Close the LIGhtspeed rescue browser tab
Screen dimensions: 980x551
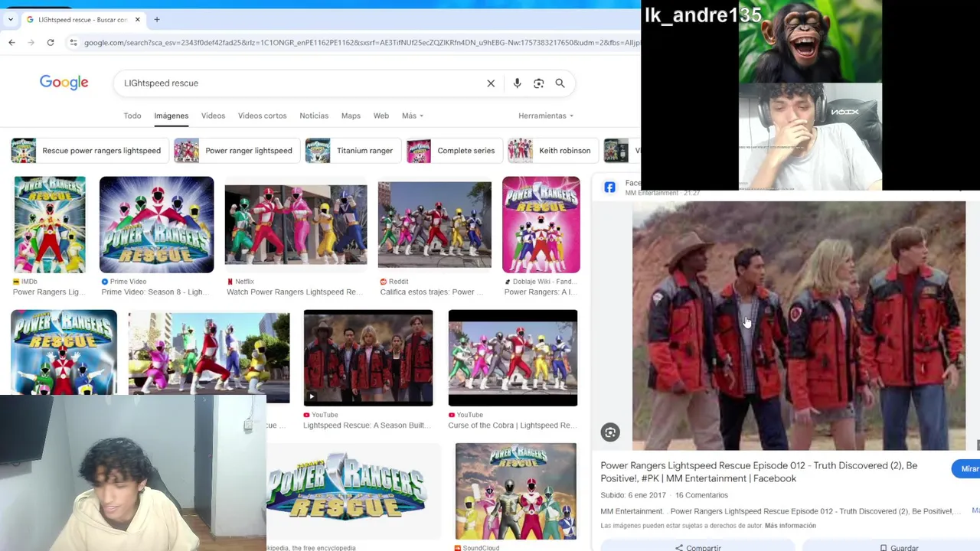click(x=138, y=19)
